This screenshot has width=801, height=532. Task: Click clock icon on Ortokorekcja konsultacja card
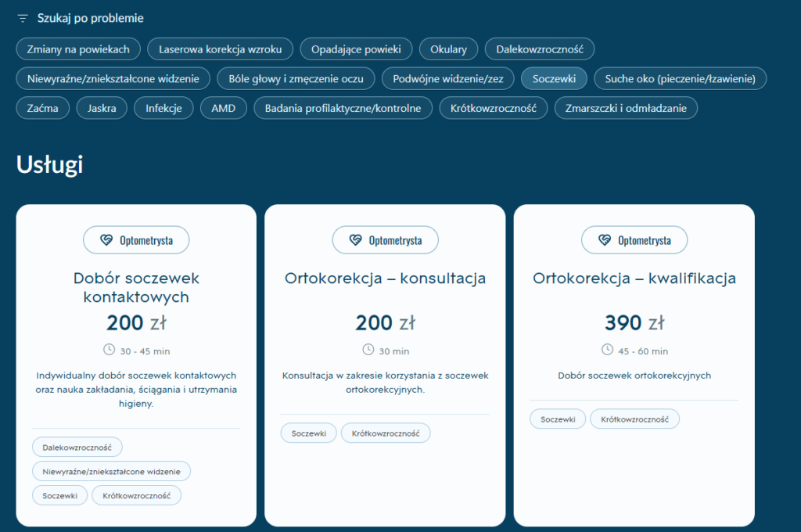tap(368, 350)
